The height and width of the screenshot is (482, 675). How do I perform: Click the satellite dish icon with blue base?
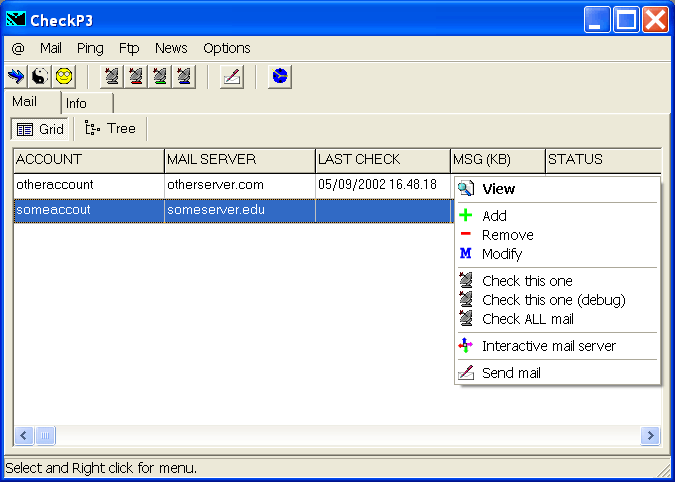pos(184,77)
